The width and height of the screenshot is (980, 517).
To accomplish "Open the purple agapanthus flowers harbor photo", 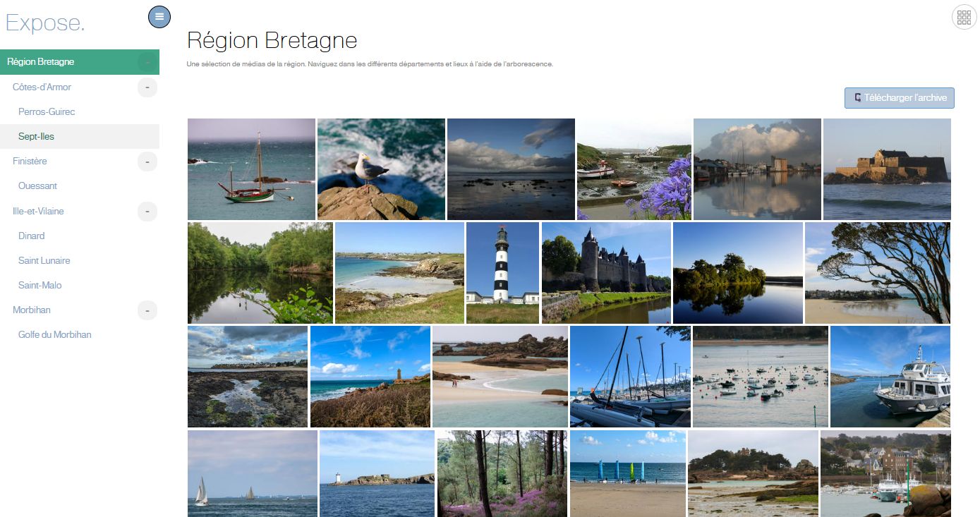I will coord(634,169).
